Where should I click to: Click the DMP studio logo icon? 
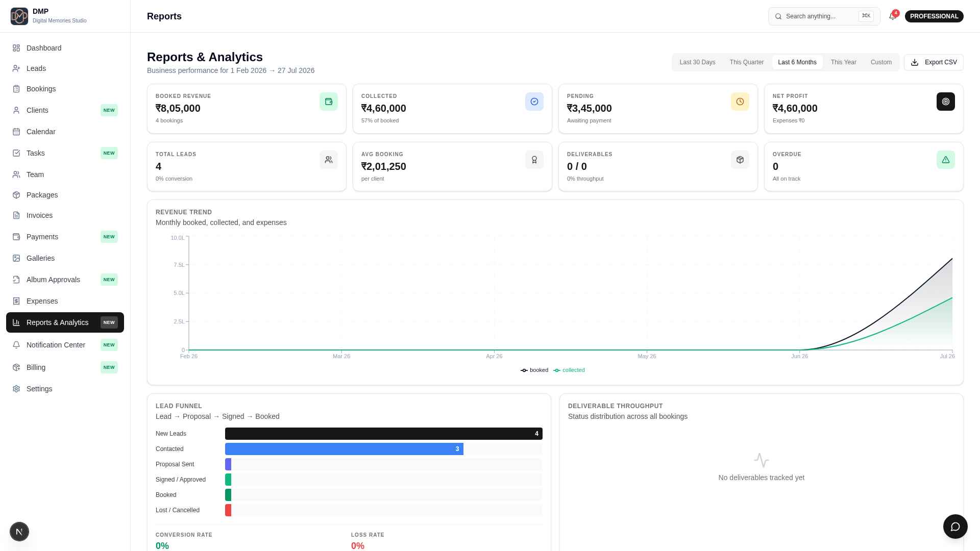tap(19, 16)
